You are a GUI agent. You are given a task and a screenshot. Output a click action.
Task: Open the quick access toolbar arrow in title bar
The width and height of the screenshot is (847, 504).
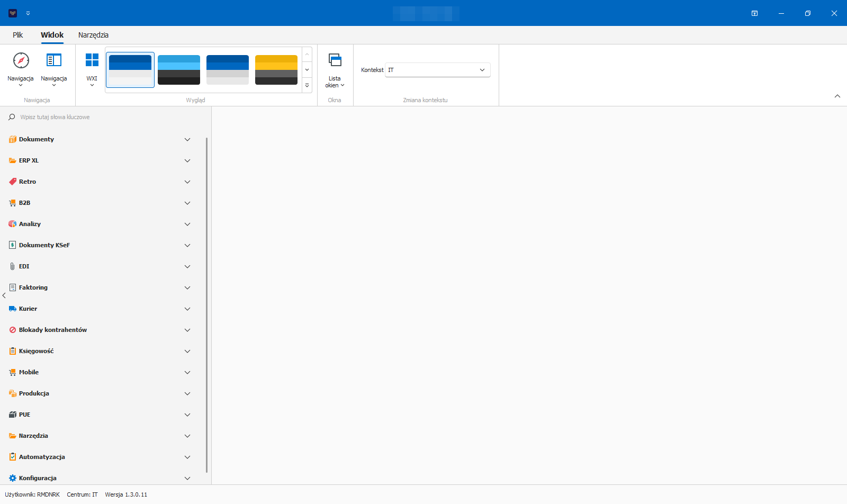[x=28, y=13]
